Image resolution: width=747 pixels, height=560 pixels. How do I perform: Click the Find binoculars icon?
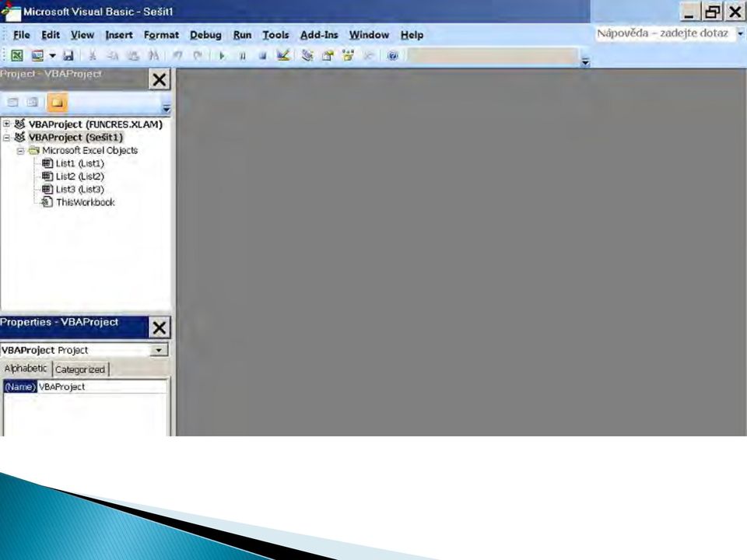click(153, 56)
